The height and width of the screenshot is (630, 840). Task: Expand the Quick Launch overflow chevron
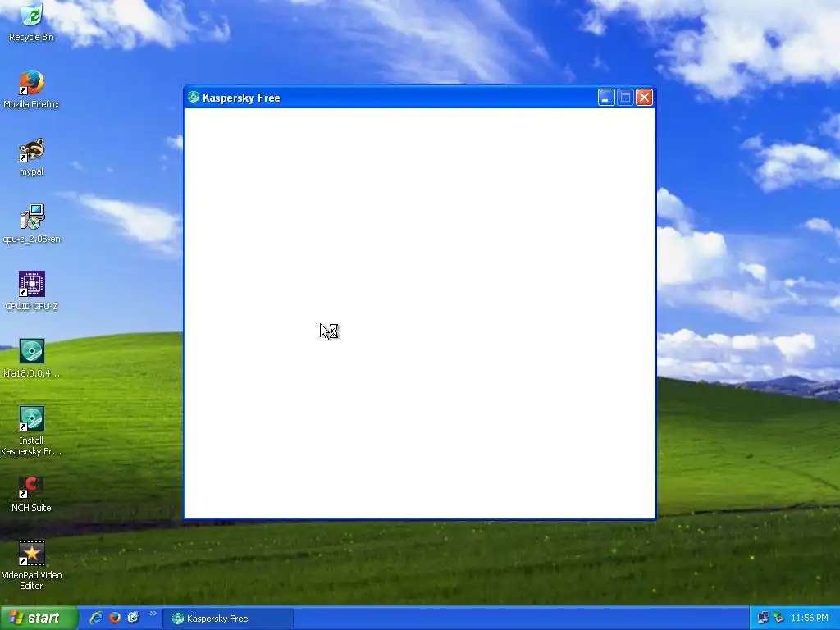pos(153,614)
